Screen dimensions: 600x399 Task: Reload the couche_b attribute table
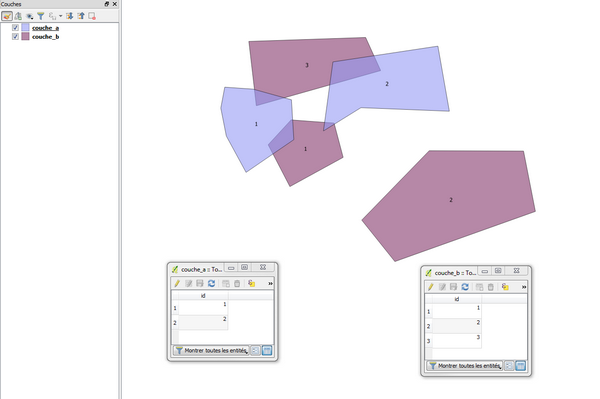465,287
